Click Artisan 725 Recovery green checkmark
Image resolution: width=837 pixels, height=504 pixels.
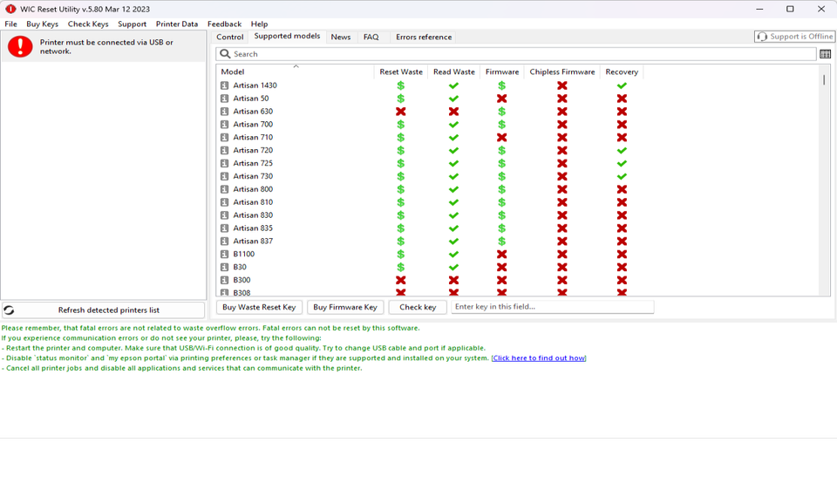[x=622, y=163]
